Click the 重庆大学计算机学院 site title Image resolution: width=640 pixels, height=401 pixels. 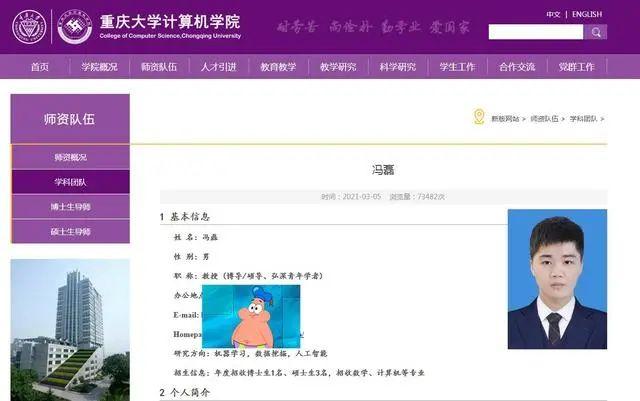pos(170,22)
